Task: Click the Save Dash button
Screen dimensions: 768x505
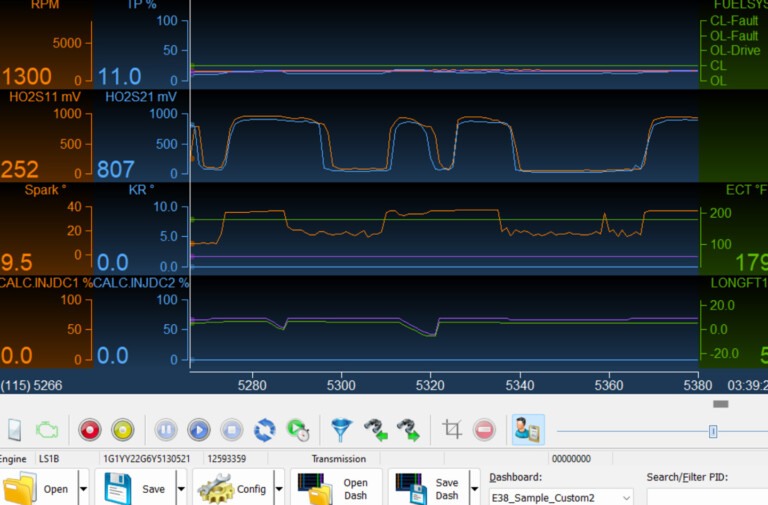Action: (429, 489)
